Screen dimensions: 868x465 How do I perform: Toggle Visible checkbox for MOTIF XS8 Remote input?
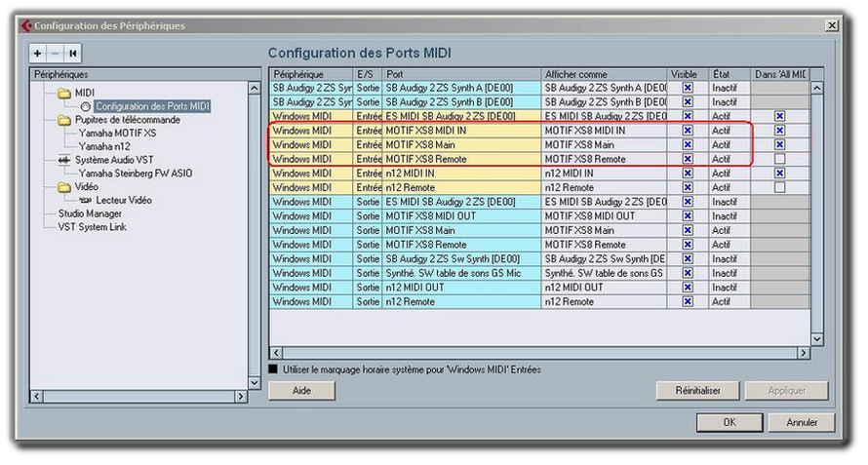pyautogui.click(x=688, y=159)
